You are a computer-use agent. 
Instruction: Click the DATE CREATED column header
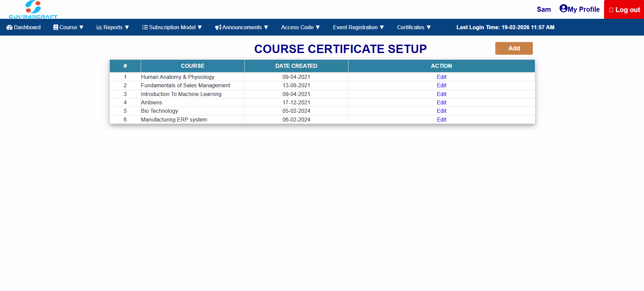(x=296, y=66)
